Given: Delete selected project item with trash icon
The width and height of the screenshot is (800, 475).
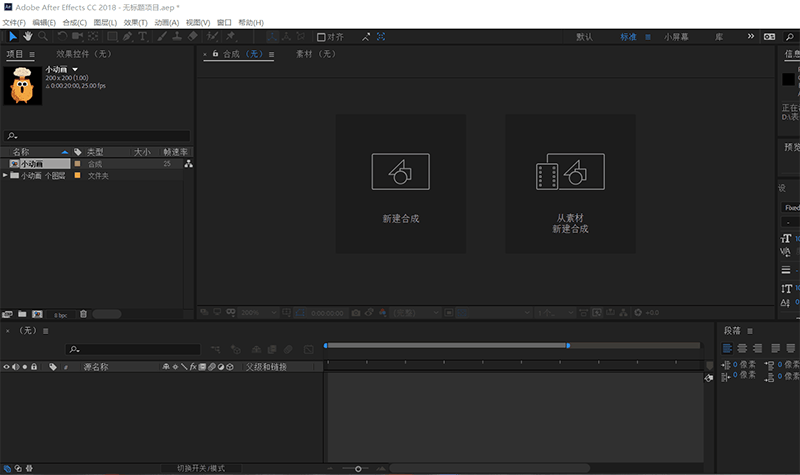Looking at the screenshot, I should 83,314.
